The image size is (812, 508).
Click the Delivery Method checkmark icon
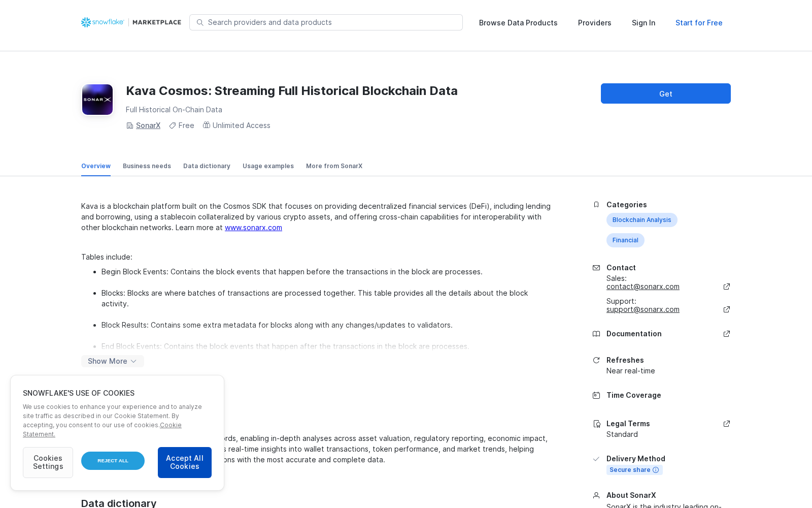596,459
